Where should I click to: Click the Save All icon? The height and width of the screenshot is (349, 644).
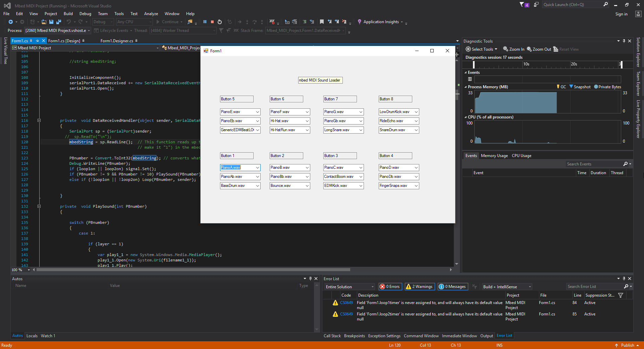point(59,22)
